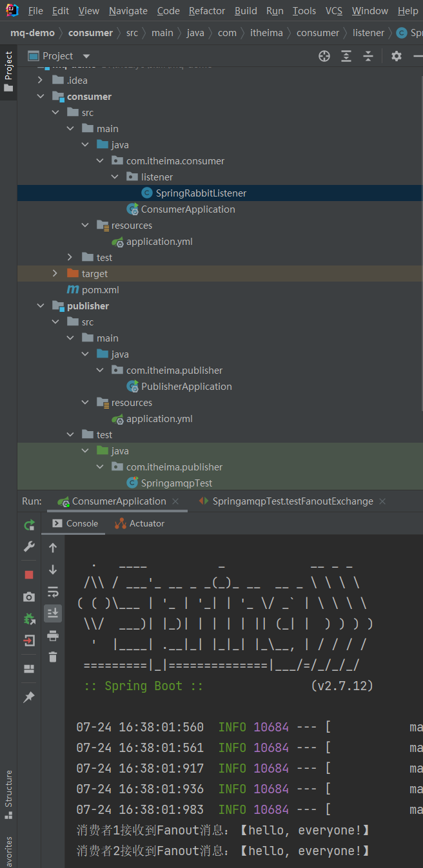Open the Project tool window side tab
Screen dimensions: 423x868
click(x=8, y=72)
